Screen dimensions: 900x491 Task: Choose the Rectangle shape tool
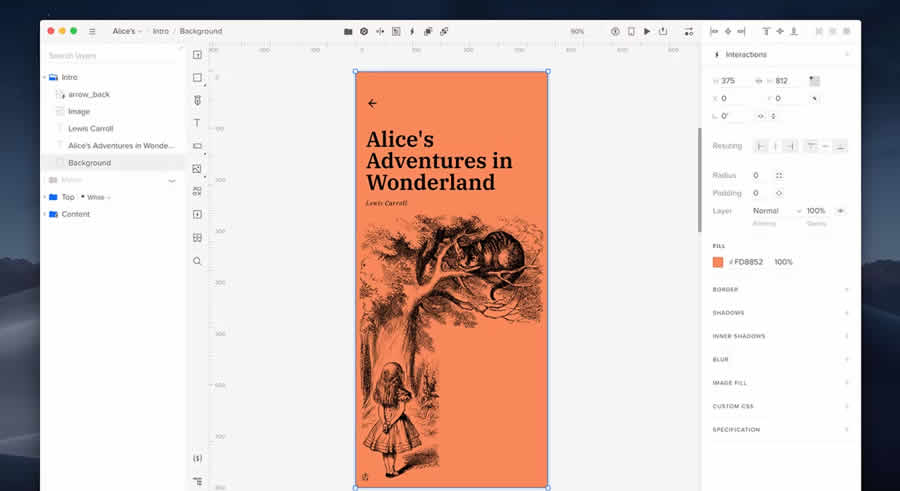click(x=197, y=78)
